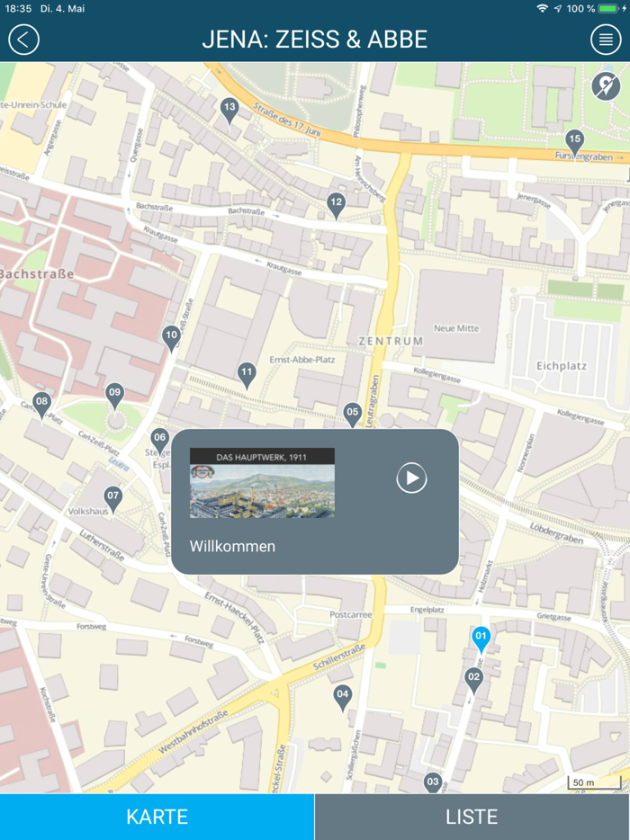This screenshot has height=840, width=630.
Task: Tap the Schillerstraße street label
Action: click(x=339, y=657)
